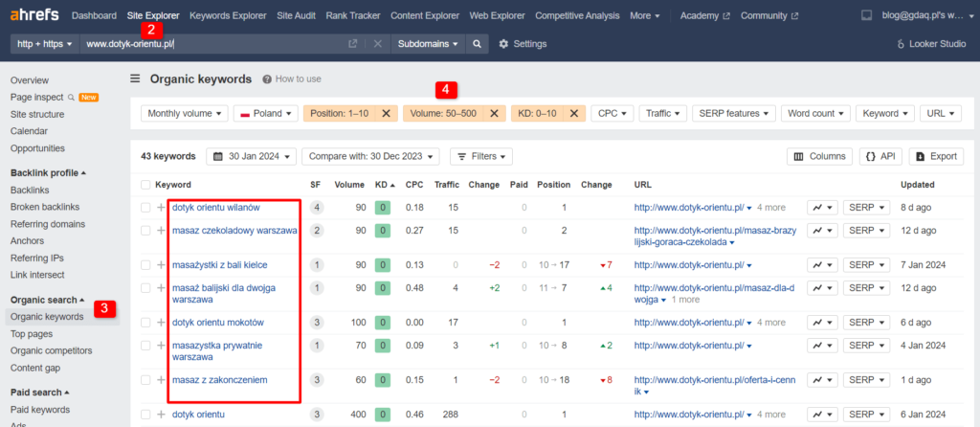Click the Export button
The height and width of the screenshot is (427, 980).
pos(935,156)
